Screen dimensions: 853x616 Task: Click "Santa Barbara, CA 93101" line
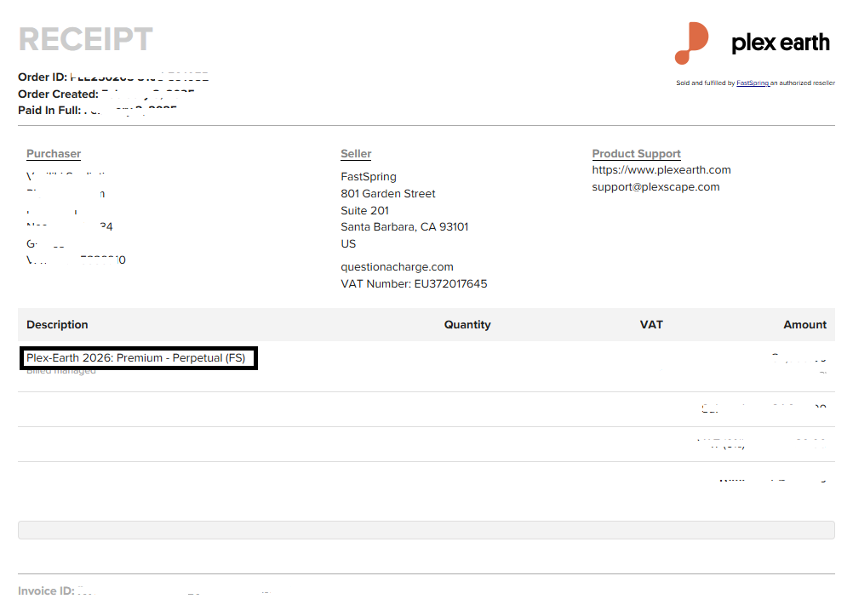[x=404, y=226]
